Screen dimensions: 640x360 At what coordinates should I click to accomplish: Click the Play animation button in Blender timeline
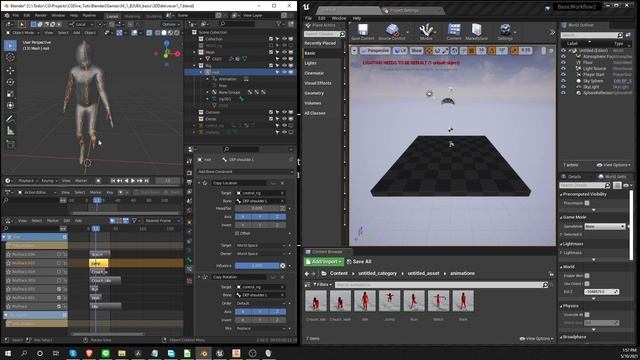[x=133, y=180]
